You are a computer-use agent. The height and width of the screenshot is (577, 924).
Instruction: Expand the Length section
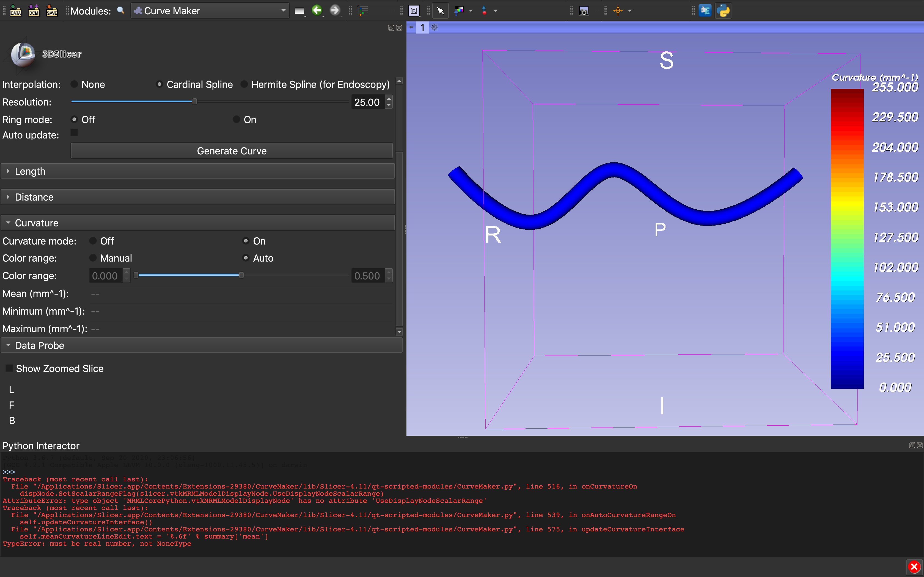pos(31,171)
